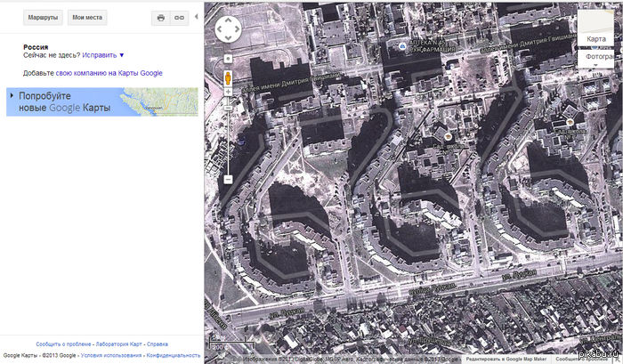Open the Условия использования link
Screen dimensions: 623x364
[111, 355]
